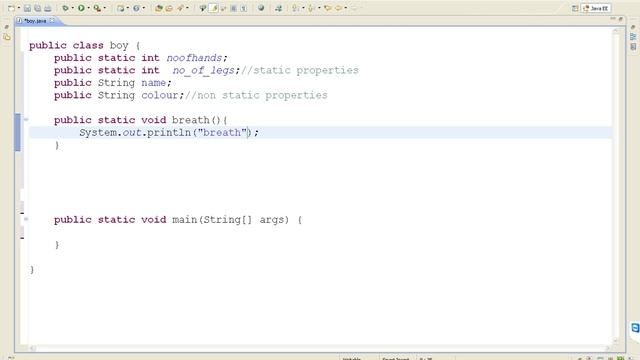
Task: Toggle Show Whitespace Characters icon
Action: pos(244,8)
